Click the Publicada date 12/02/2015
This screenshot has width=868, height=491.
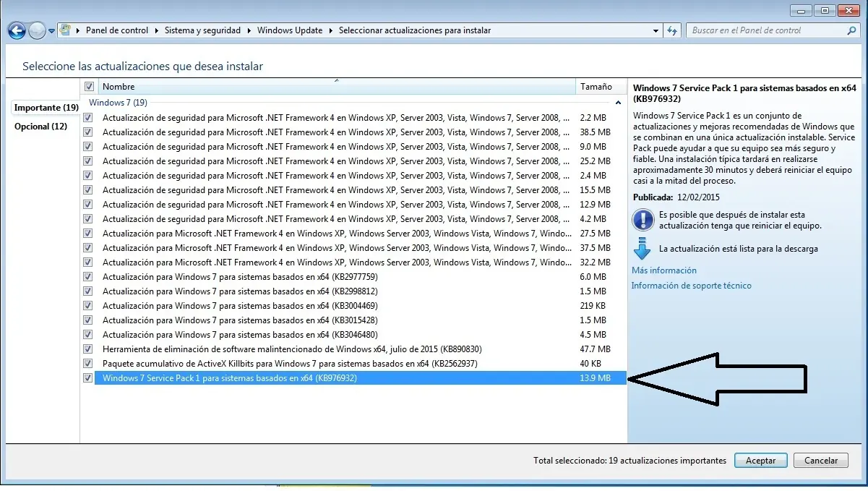coord(698,197)
